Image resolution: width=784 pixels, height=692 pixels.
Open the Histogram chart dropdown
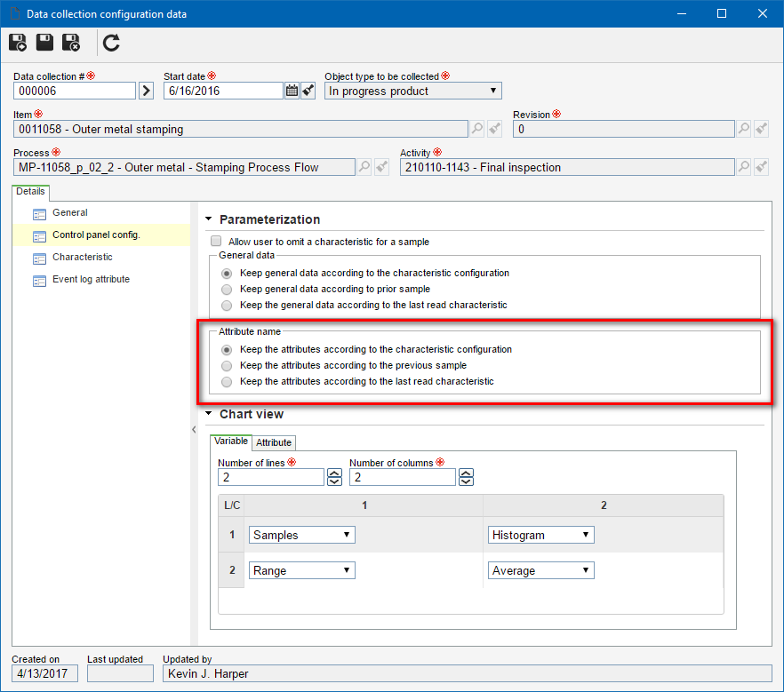541,535
